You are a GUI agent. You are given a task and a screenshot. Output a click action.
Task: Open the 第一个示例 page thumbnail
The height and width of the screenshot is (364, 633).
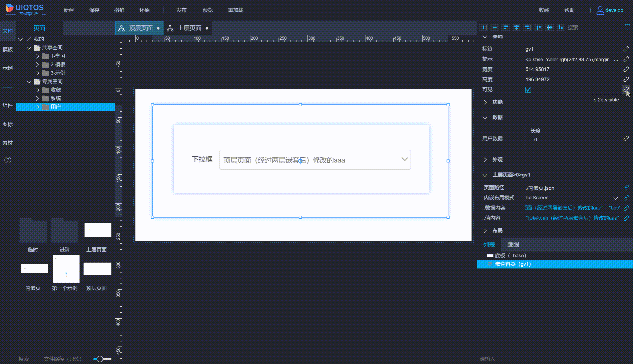(66, 269)
